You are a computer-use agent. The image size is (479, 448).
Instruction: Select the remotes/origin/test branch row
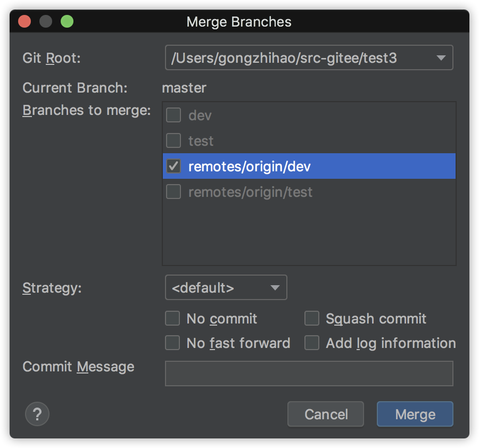point(309,192)
